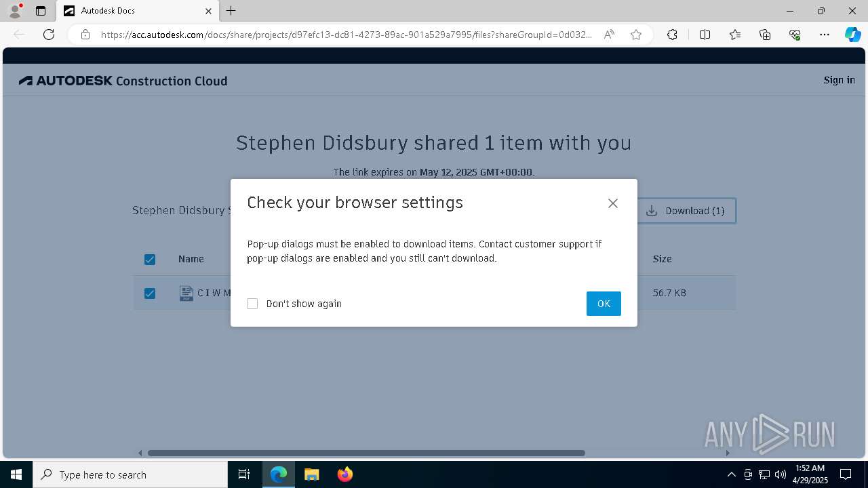Open Read aloud icon in address bar
This screenshot has width=868, height=488.
point(609,35)
